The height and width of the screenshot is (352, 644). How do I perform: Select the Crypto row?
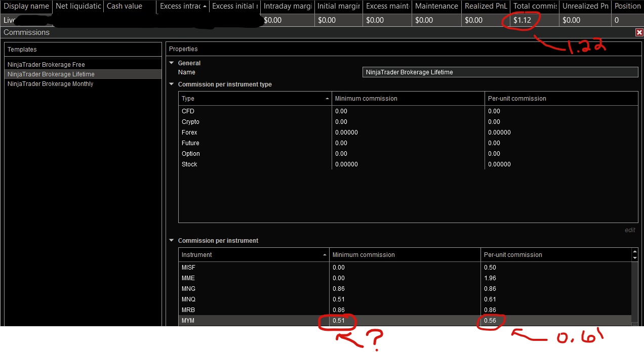(408, 122)
